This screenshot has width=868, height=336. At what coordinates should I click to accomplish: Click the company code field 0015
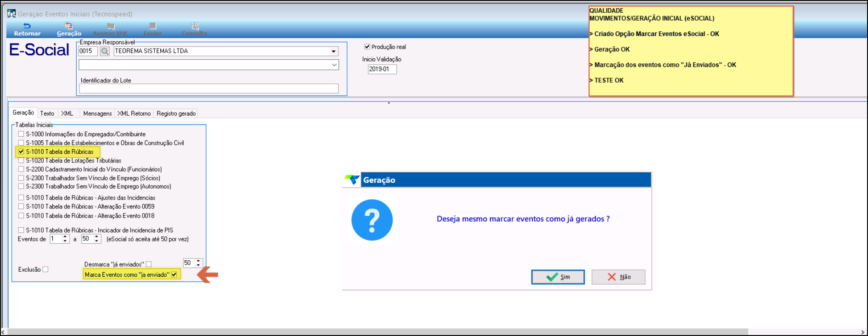88,51
